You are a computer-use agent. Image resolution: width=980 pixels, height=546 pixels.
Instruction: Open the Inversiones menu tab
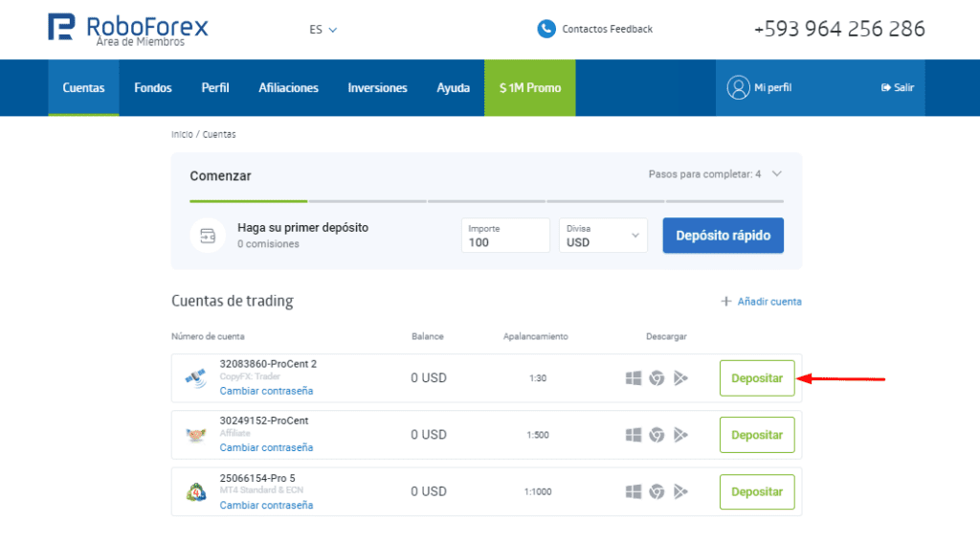(377, 87)
